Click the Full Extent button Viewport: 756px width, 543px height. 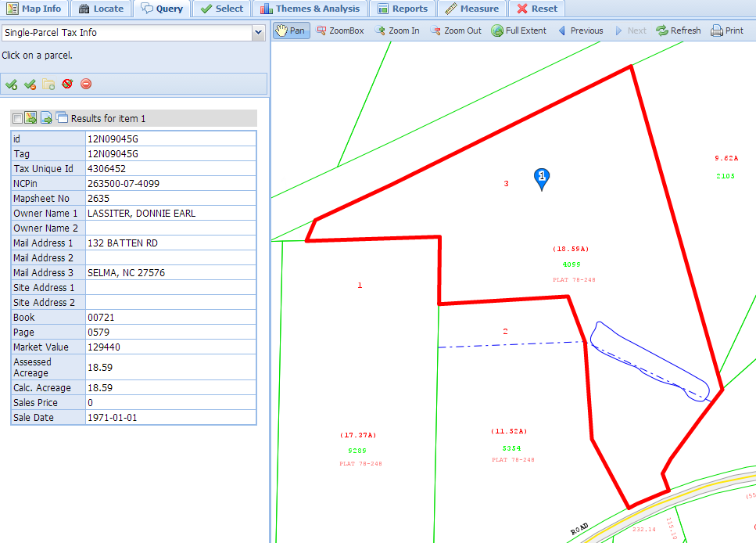519,31
